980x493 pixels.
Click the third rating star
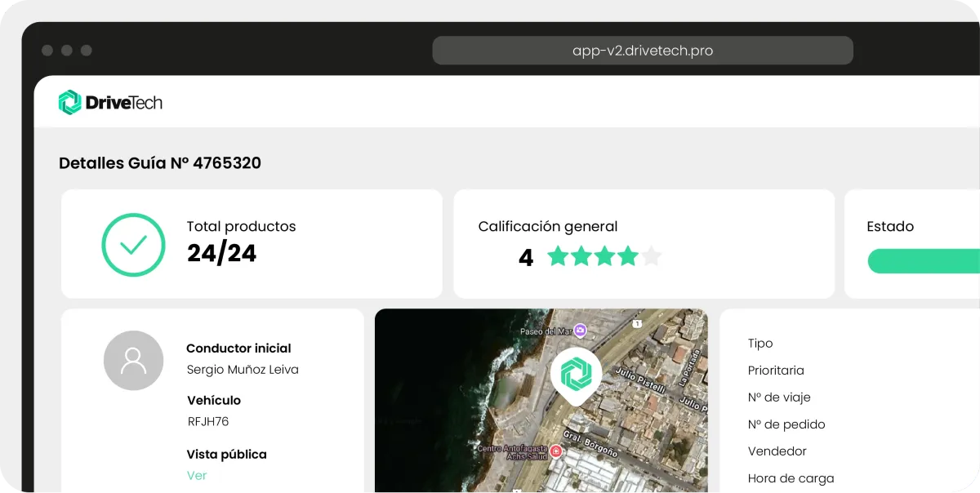click(x=604, y=256)
